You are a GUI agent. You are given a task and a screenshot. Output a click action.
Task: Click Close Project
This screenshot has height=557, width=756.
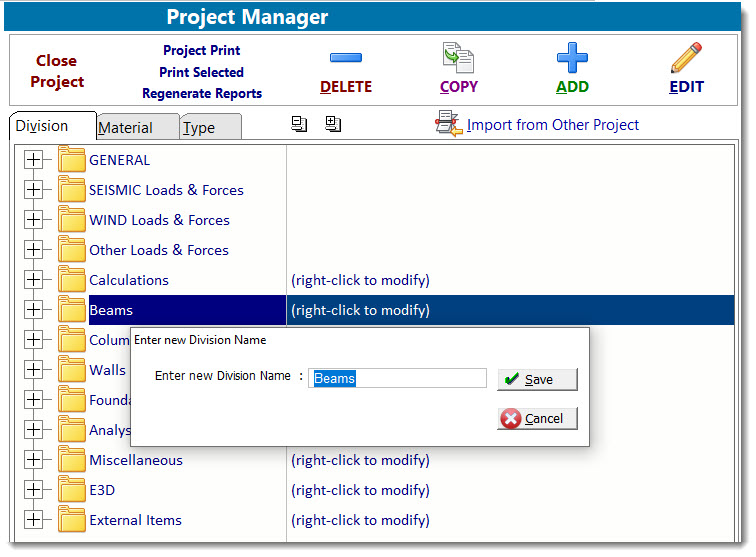pyautogui.click(x=57, y=71)
